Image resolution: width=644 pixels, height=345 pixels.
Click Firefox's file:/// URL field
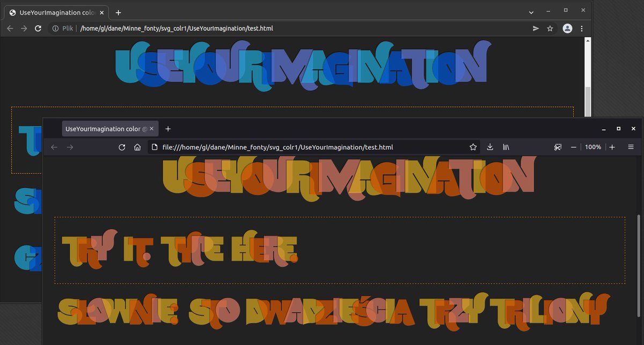314,147
